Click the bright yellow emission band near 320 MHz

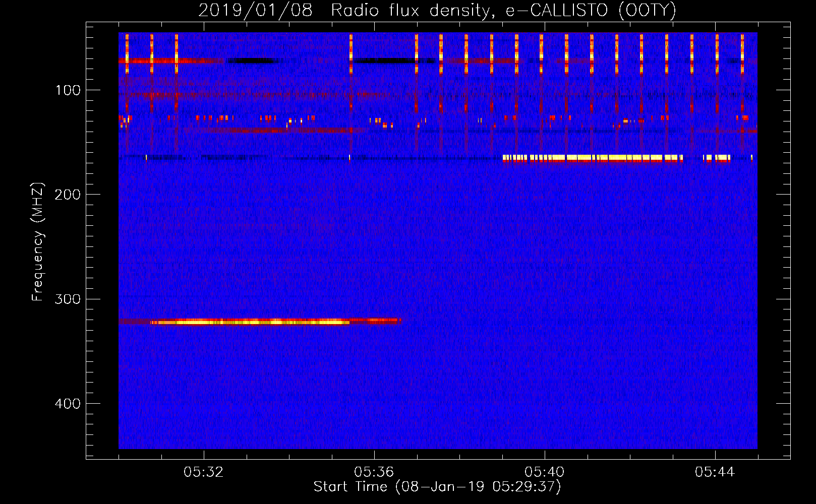coord(250,322)
